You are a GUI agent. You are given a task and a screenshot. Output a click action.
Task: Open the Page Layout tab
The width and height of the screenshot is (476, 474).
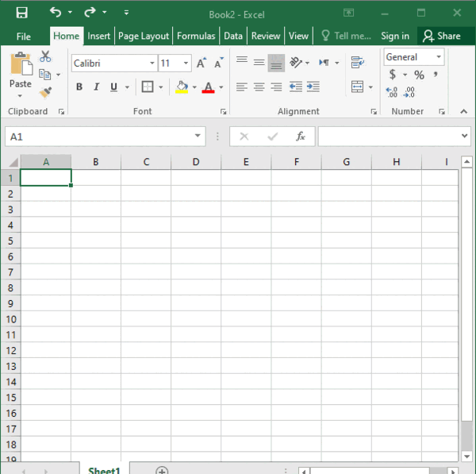(144, 36)
